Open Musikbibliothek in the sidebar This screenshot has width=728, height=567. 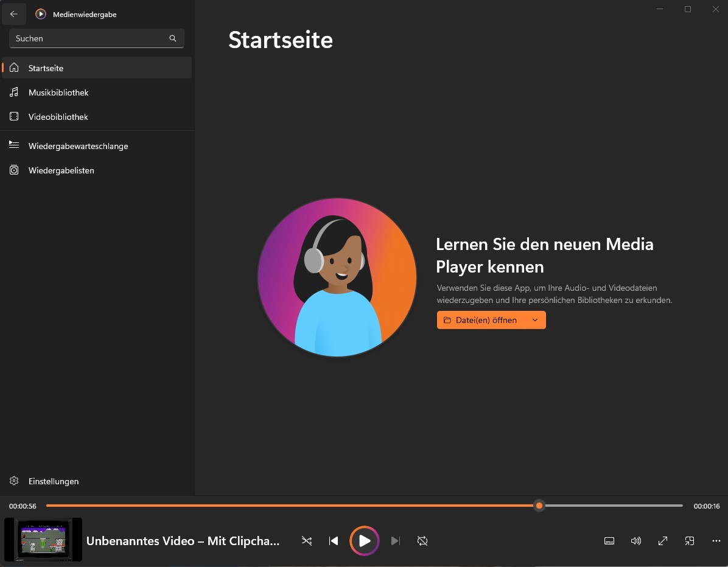(97, 92)
